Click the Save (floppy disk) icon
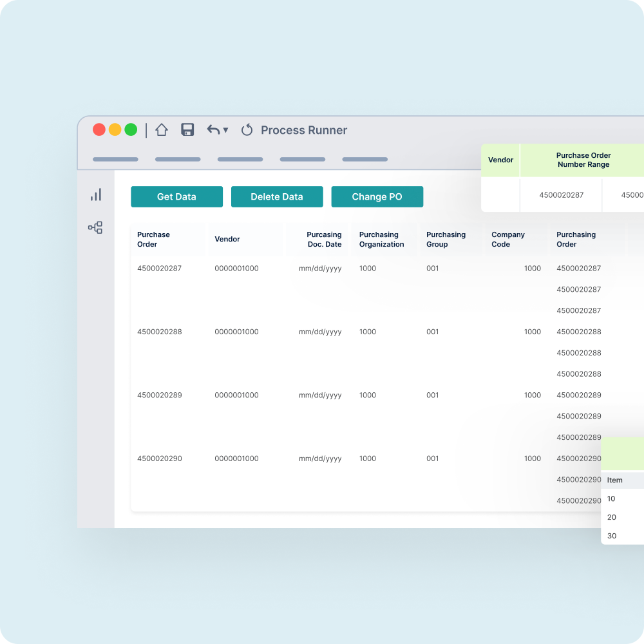The width and height of the screenshot is (644, 644). (187, 129)
